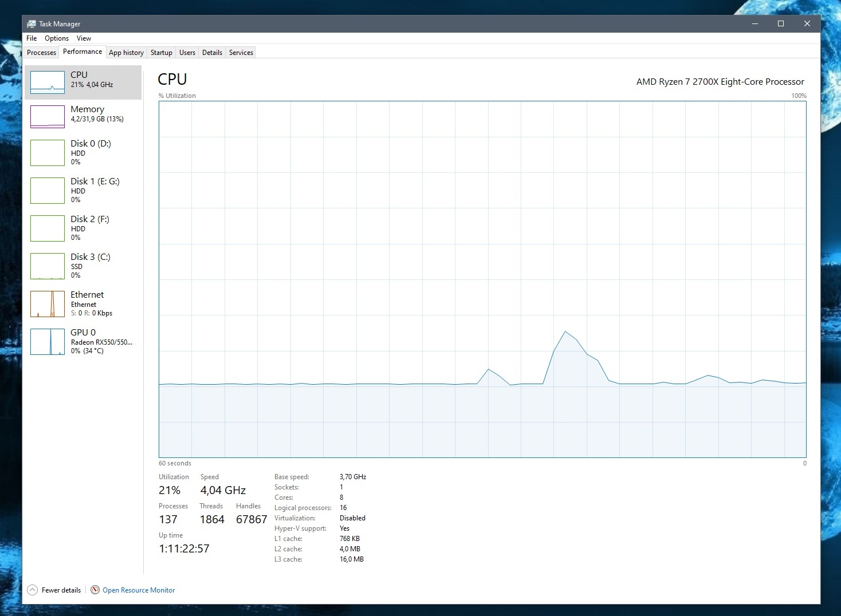
Task: Click the Fewer details chevron icon
Action: (33, 590)
